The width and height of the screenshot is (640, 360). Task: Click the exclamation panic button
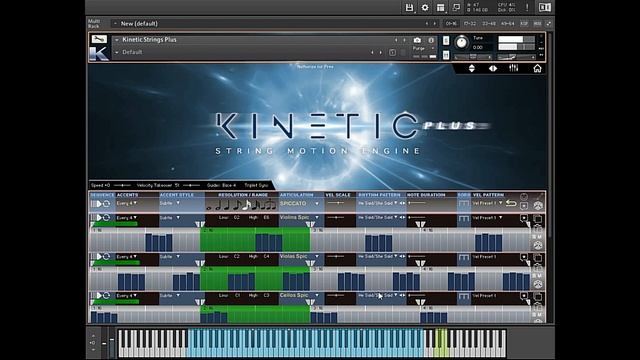pyautogui.click(x=527, y=7)
